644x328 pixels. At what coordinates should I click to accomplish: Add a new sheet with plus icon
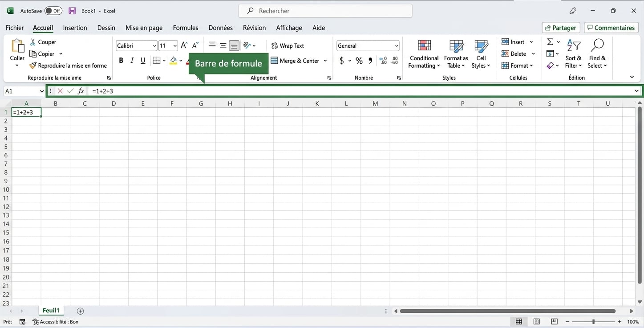80,311
